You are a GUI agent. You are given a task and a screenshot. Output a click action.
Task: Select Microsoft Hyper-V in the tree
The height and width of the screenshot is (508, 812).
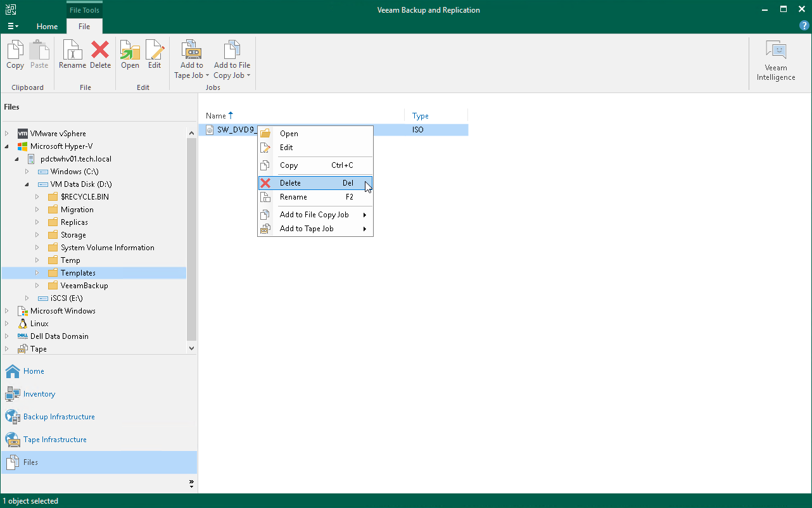point(61,146)
